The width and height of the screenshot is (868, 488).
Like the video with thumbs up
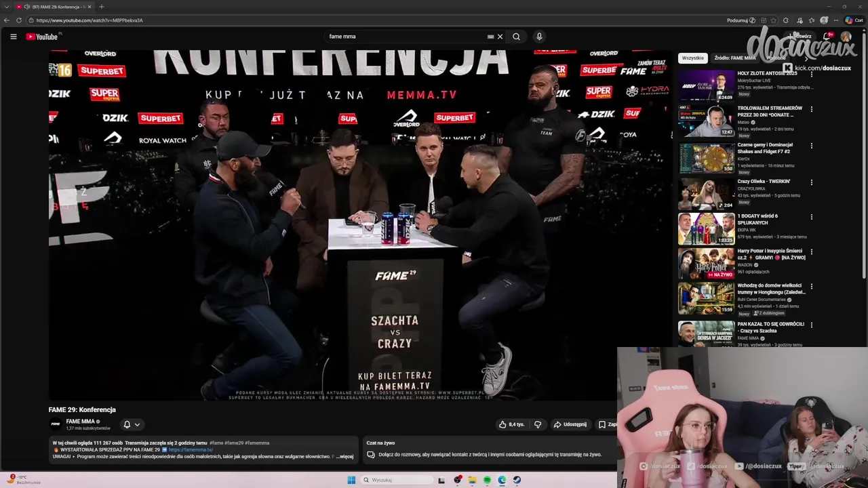pyautogui.click(x=512, y=424)
